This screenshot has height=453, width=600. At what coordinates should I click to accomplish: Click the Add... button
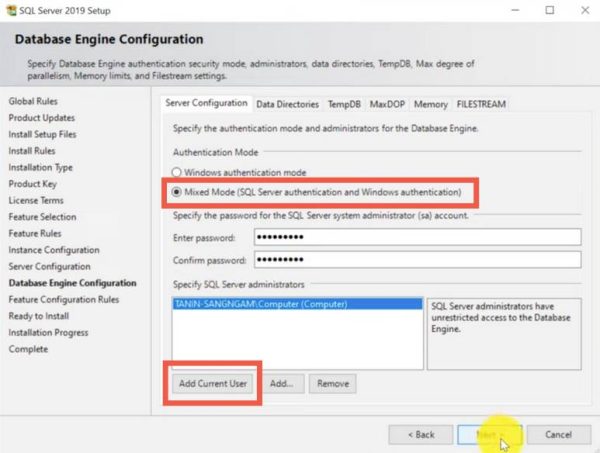pos(282,383)
